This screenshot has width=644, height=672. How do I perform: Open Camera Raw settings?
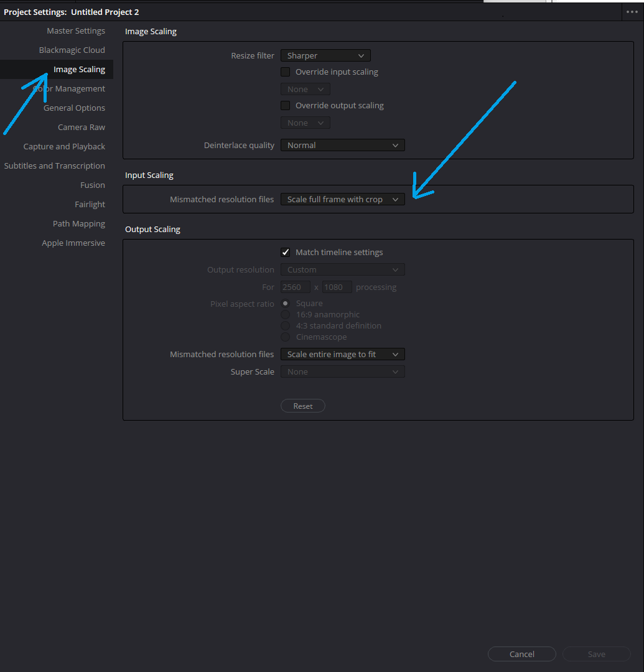[x=82, y=128]
